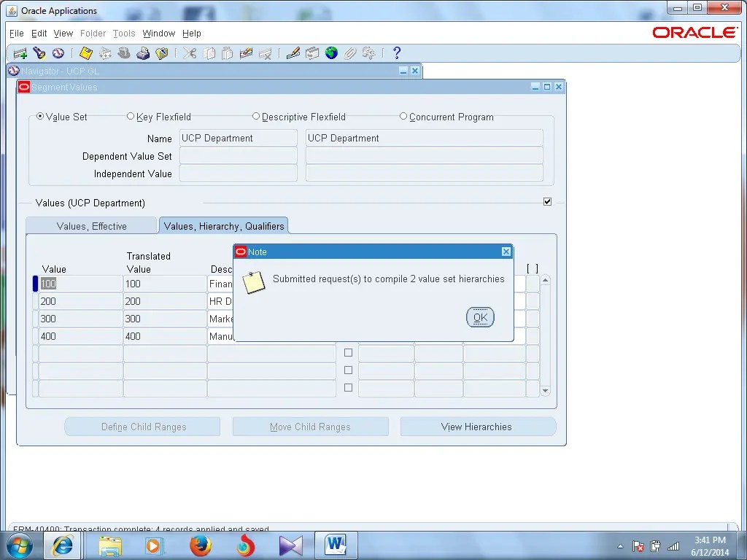Open File Explorer from the taskbar

pos(109,545)
